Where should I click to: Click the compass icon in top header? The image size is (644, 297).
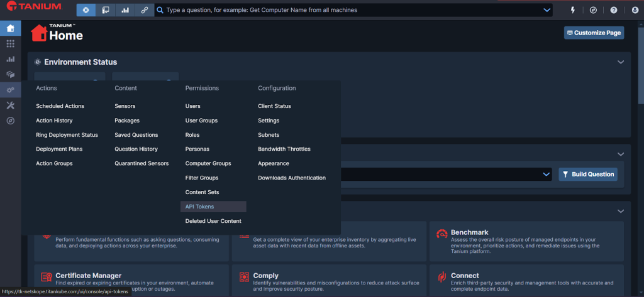tap(593, 10)
